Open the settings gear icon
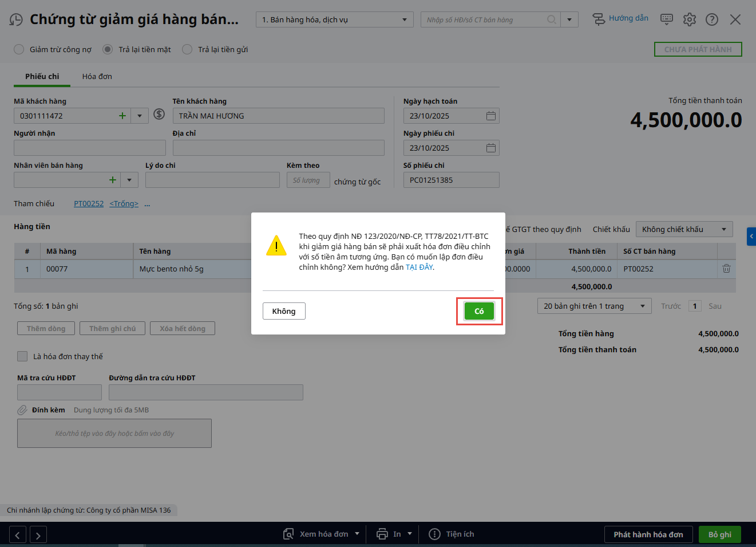 690,19
